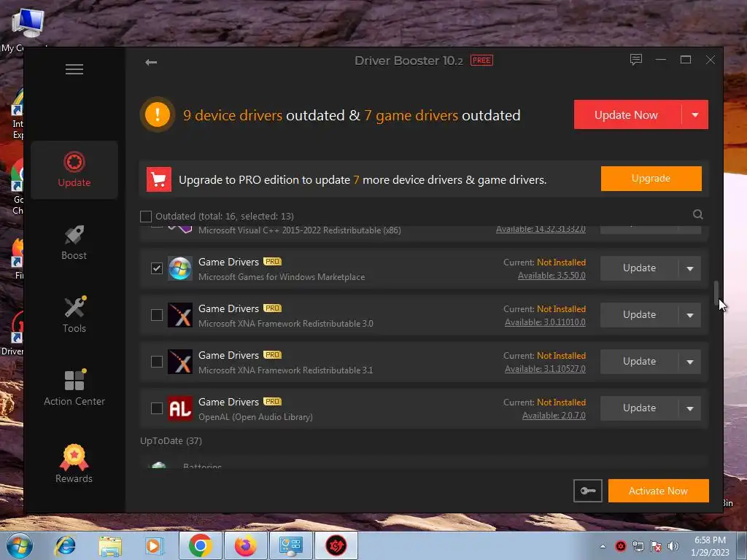The width and height of the screenshot is (747, 560).
Task: Click the Update Now button
Action: point(627,114)
